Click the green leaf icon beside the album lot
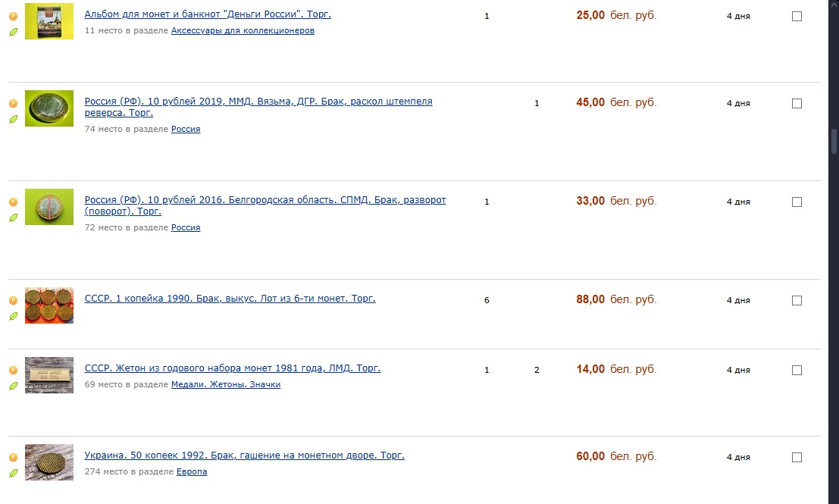Viewport: 839px width, 504px height. pos(13,32)
